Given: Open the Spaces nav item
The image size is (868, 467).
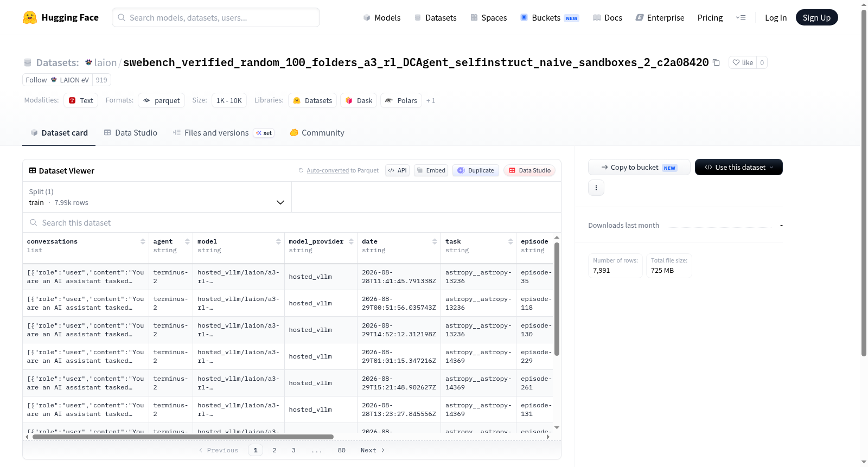Looking at the screenshot, I should tap(489, 17).
